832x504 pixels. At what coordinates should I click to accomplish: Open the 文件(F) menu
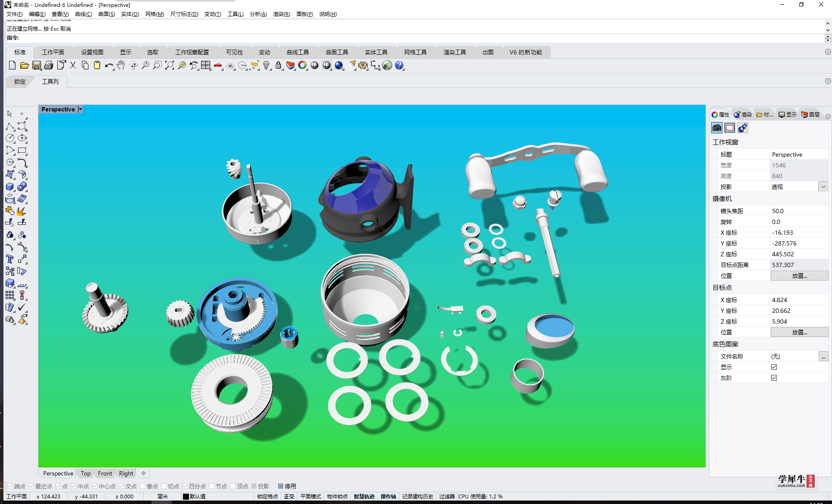click(x=14, y=14)
